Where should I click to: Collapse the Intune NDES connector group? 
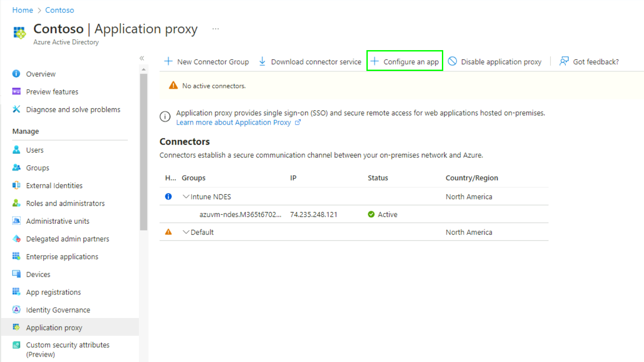(186, 197)
